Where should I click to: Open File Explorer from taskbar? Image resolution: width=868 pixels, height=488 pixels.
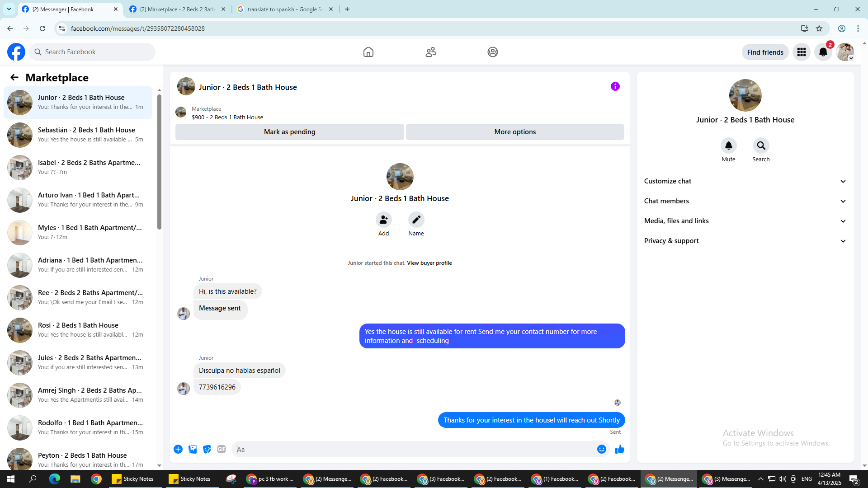point(75,479)
